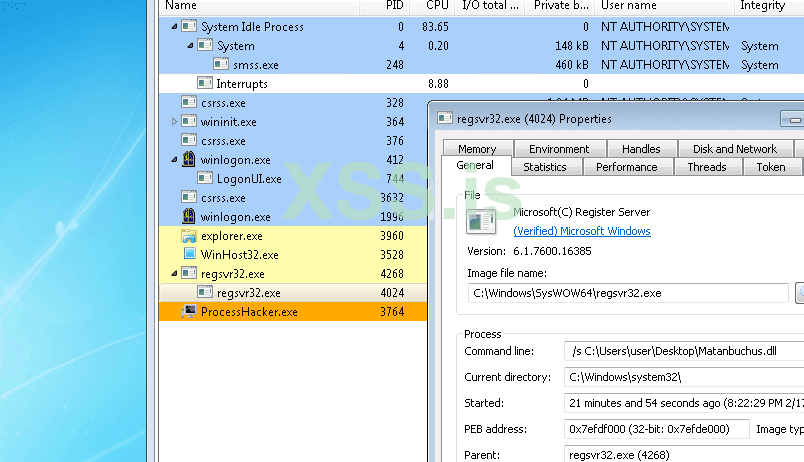
Task: Collapse the System Idle Process tree
Action: [x=174, y=26]
